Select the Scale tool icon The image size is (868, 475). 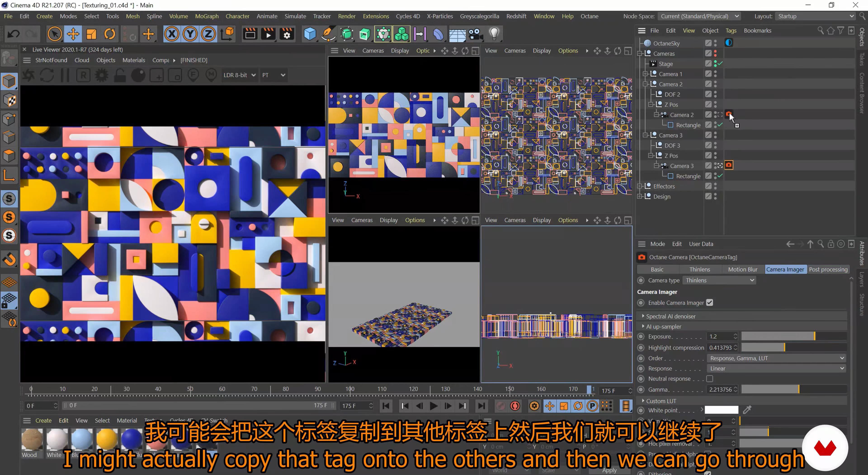tap(91, 34)
